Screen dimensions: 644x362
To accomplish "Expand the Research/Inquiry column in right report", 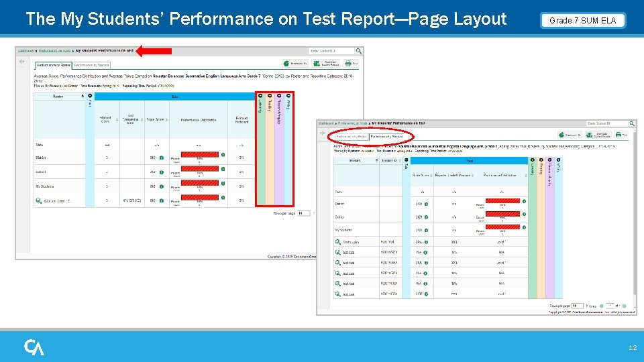I will [549, 160].
